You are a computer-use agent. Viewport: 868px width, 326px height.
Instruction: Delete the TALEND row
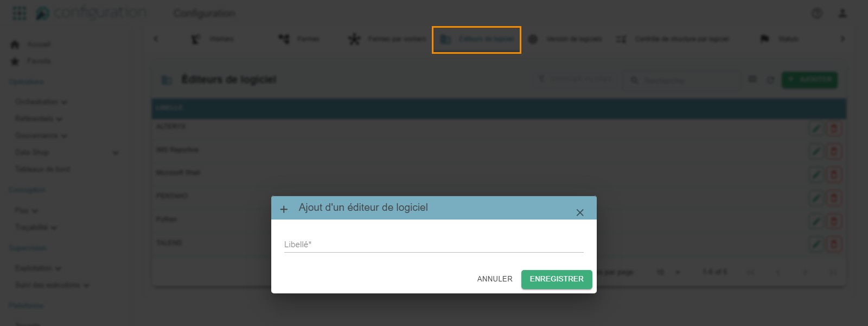click(x=834, y=244)
